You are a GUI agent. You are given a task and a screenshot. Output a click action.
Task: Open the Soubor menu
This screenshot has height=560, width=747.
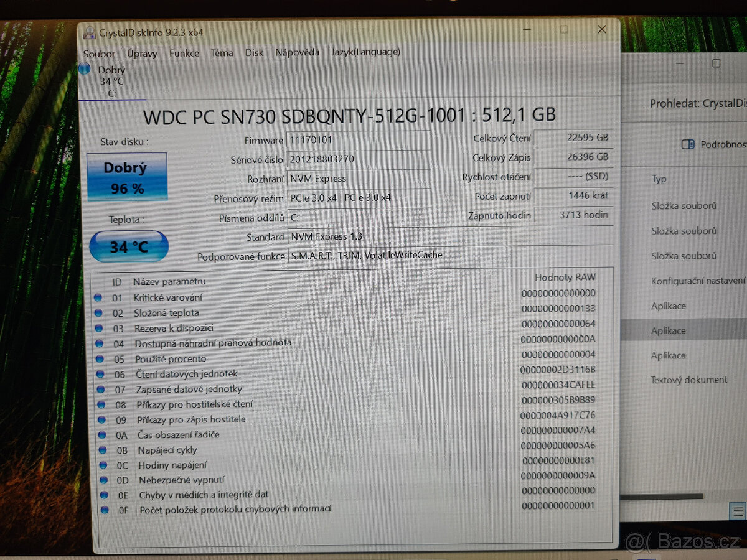click(x=98, y=54)
